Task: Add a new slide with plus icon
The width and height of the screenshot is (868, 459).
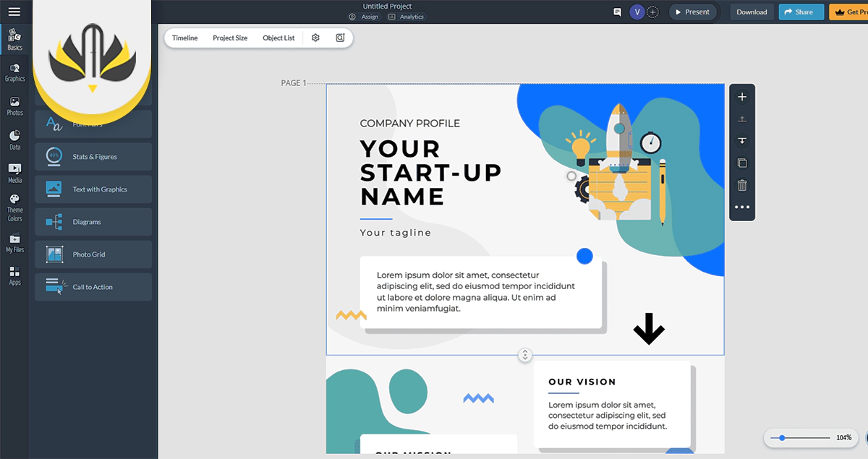Action: [741, 97]
